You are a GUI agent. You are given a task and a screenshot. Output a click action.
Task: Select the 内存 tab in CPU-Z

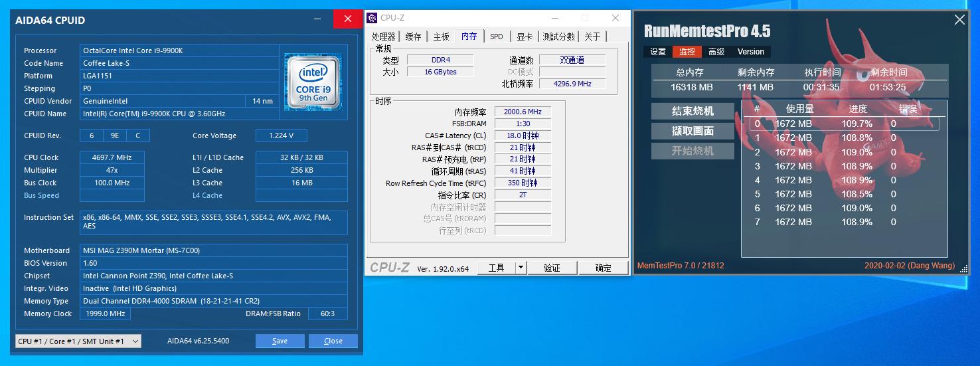pyautogui.click(x=469, y=36)
